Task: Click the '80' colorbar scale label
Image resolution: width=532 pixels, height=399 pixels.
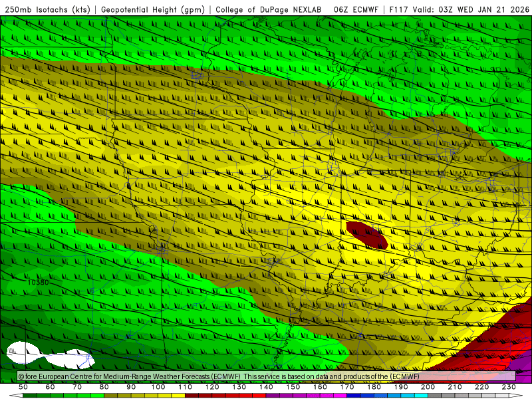Action: tap(104, 387)
